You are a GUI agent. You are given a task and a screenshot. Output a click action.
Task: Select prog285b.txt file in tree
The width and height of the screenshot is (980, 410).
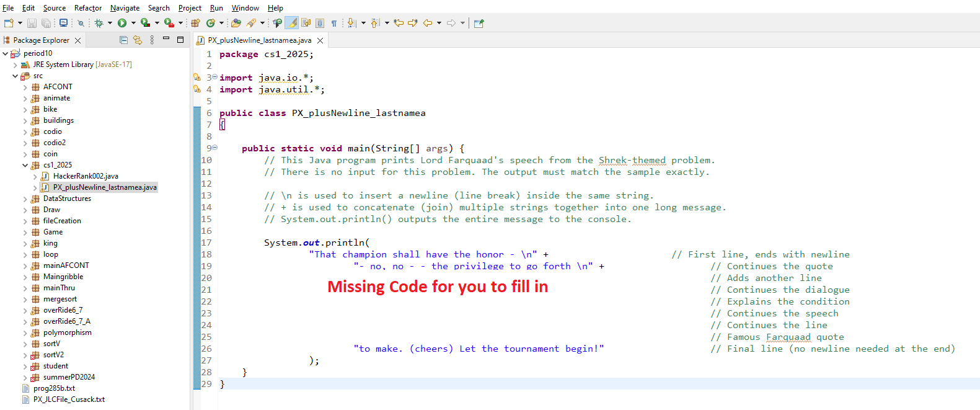[54, 388]
